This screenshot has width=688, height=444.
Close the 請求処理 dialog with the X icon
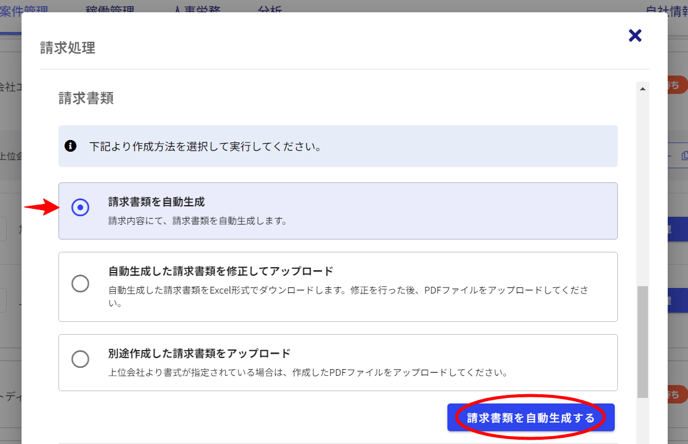634,36
